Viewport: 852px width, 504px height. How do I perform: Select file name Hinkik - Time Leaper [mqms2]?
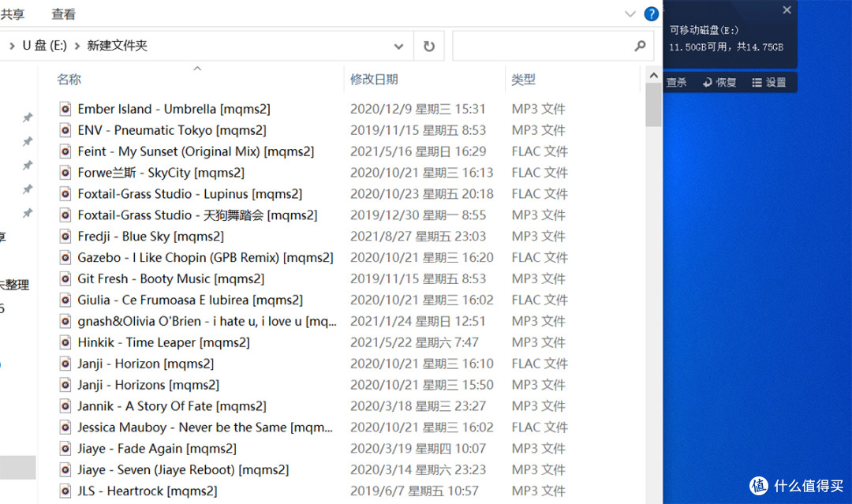163,342
